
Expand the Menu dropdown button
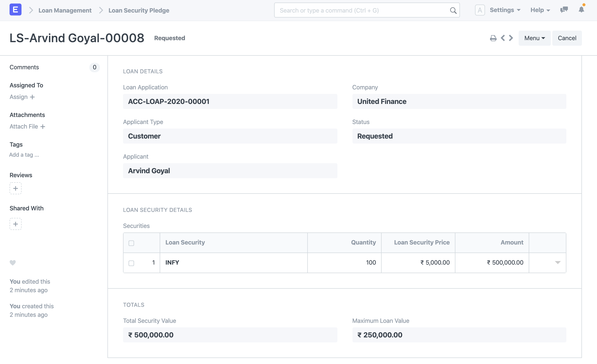[x=534, y=38]
